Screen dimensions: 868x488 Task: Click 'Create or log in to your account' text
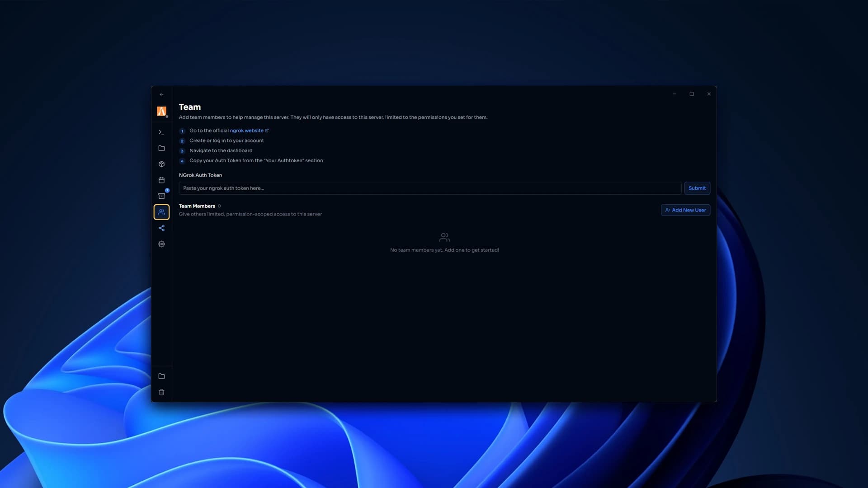coord(226,141)
